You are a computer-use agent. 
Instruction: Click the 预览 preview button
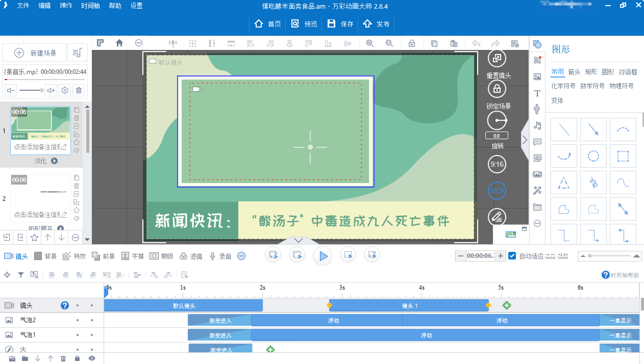point(304,24)
